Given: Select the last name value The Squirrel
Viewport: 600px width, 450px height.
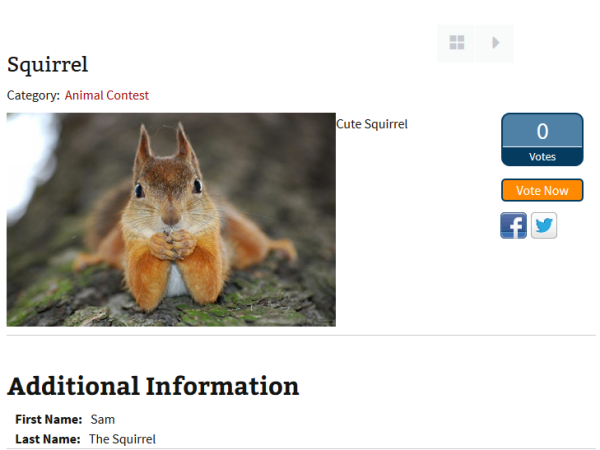Looking at the screenshot, I should [122, 439].
